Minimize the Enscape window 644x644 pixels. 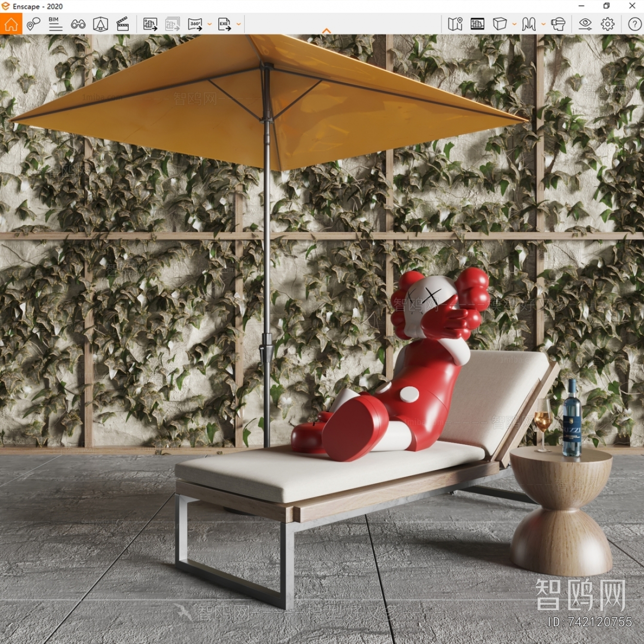click(581, 6)
